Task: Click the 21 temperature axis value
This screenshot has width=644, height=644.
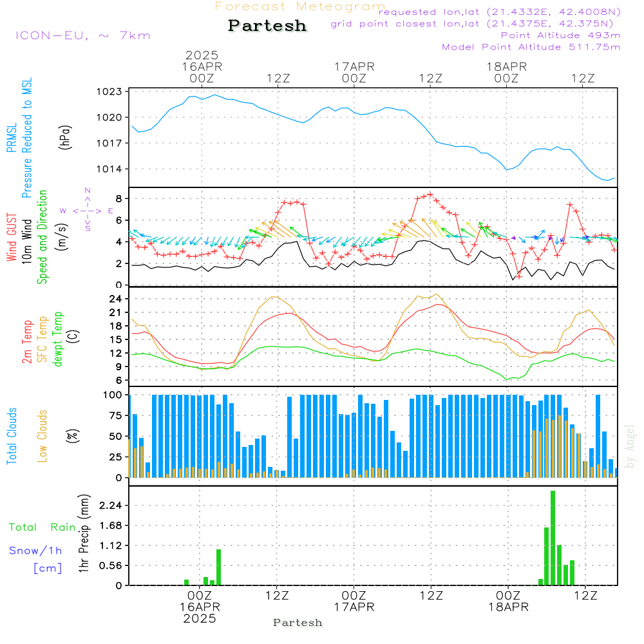Action: 116,312
